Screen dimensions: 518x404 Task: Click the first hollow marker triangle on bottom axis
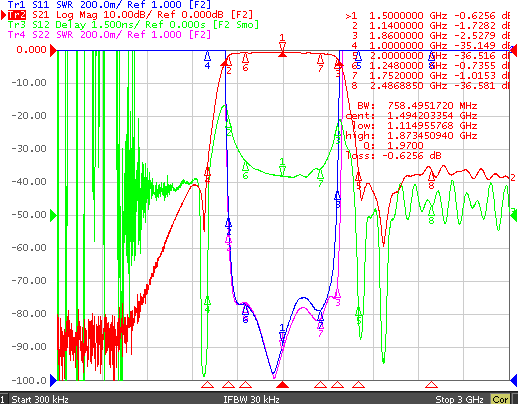pyautogui.click(x=207, y=385)
